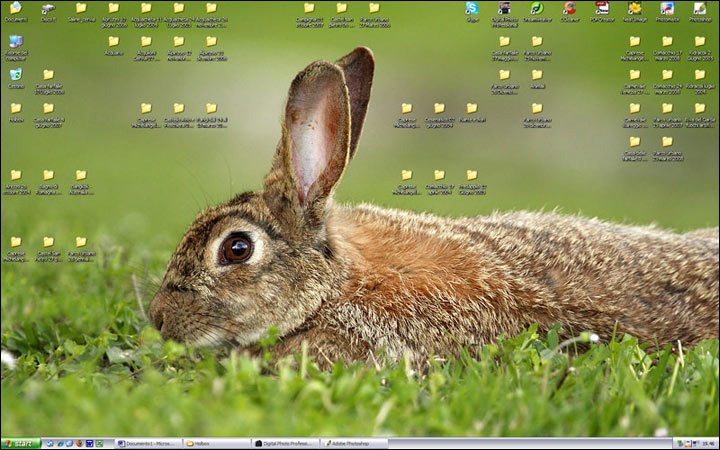Select Acquacheta 11 luglio 2004 folder
Viewport: 720px width, 450px height.
[x=146, y=14]
